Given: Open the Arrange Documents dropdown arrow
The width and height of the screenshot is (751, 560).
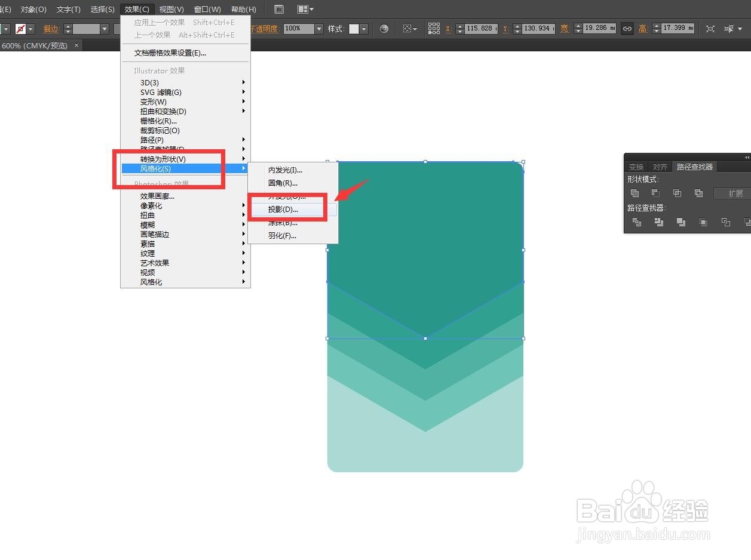Looking at the screenshot, I should click(x=312, y=9).
